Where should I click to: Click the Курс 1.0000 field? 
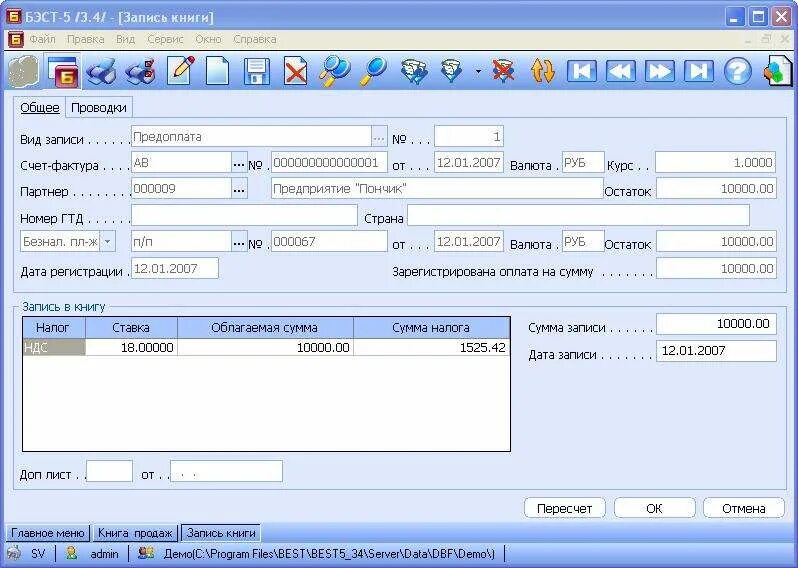pyautogui.click(x=716, y=162)
